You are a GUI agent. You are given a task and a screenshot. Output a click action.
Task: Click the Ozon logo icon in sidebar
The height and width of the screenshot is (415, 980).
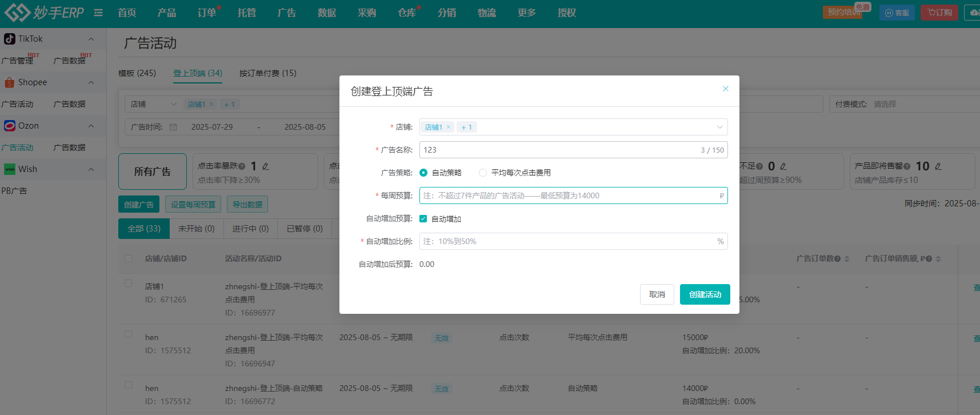click(x=9, y=126)
